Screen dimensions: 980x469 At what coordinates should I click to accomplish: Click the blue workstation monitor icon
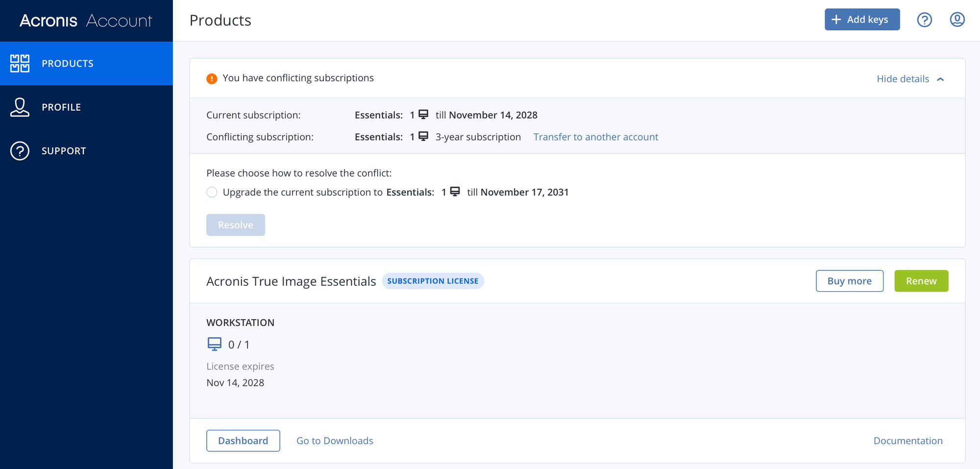pyautogui.click(x=215, y=344)
